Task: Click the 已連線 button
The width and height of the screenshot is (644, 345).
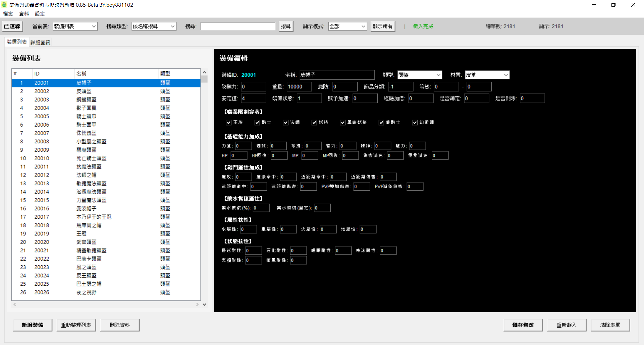Action: click(12, 26)
